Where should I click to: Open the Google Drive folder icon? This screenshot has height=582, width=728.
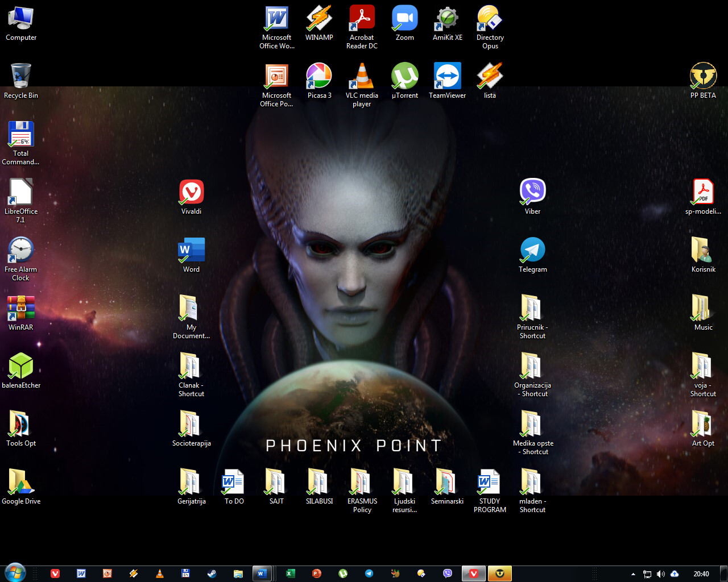tap(21, 482)
